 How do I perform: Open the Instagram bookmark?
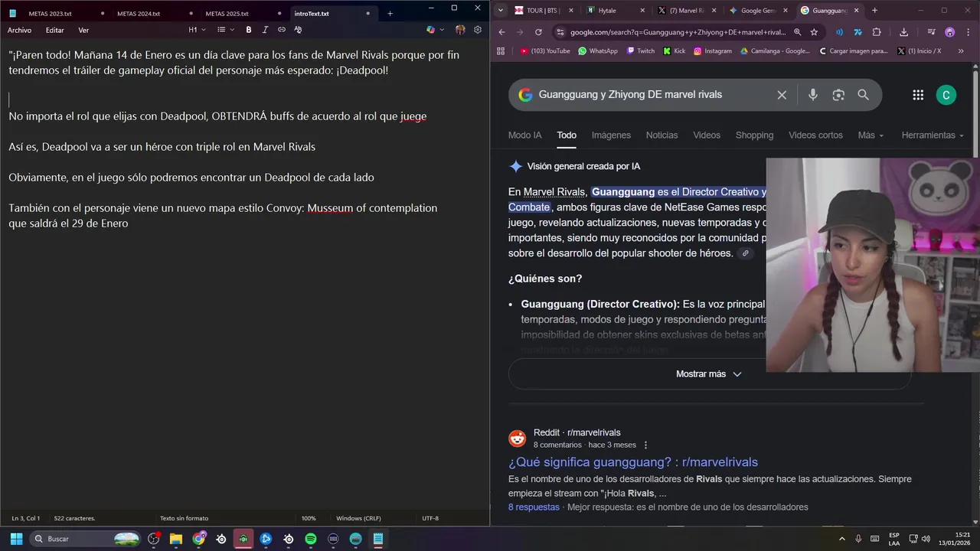(713, 51)
